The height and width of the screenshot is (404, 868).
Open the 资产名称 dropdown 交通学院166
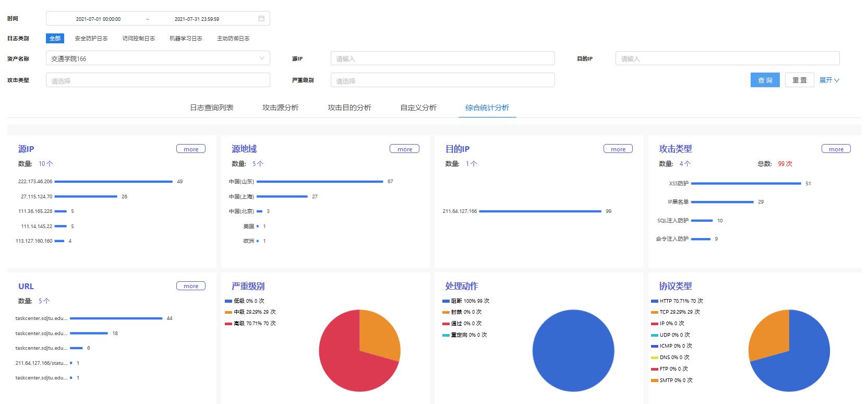coord(158,58)
